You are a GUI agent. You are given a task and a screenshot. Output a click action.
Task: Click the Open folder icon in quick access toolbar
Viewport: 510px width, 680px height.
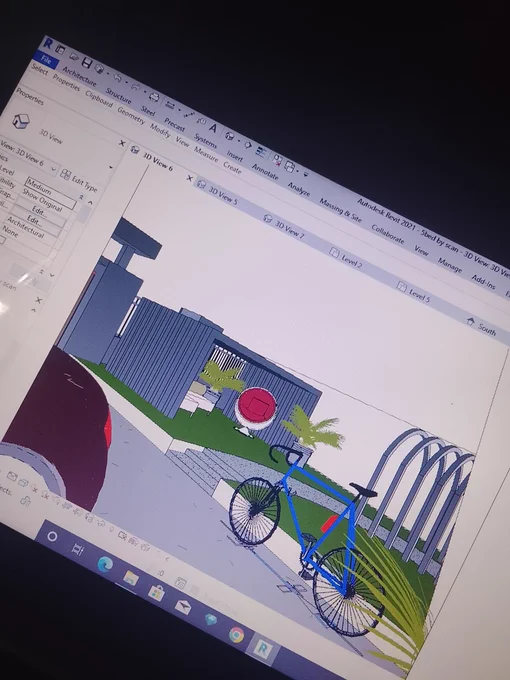pyautogui.click(x=74, y=56)
